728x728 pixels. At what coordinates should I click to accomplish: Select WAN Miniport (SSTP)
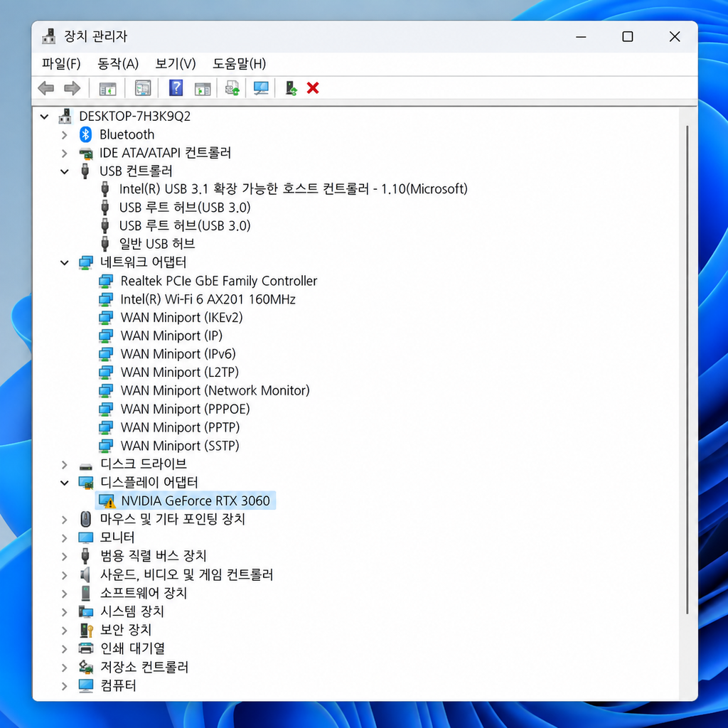180,446
